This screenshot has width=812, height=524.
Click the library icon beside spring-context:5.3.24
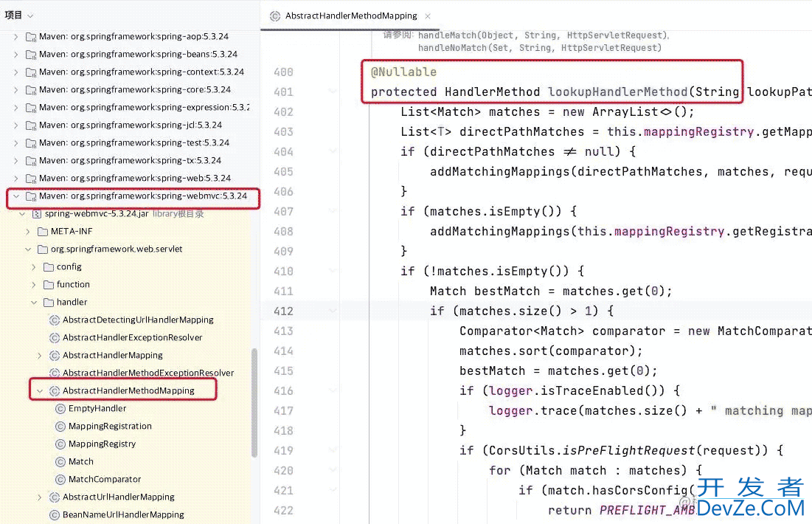point(31,72)
